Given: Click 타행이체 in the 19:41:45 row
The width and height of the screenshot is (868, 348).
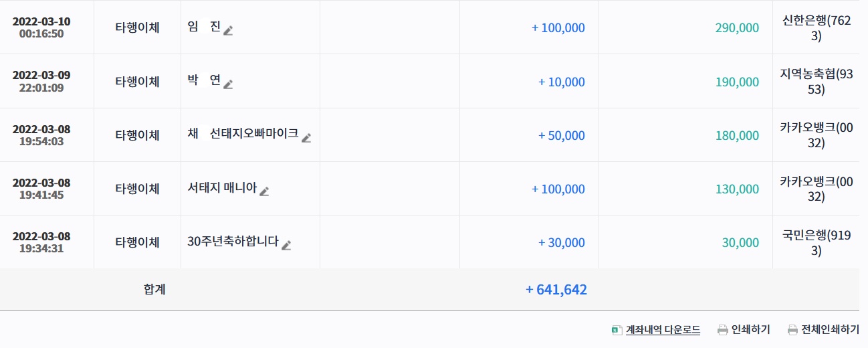Looking at the screenshot, I should [x=137, y=189].
